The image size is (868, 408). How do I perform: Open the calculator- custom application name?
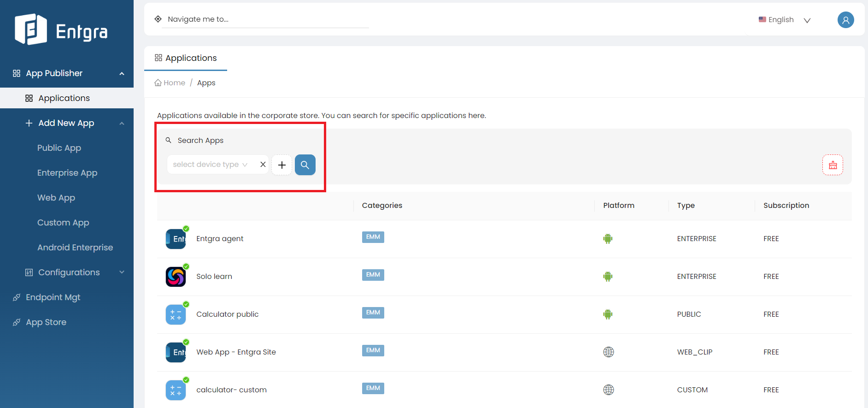coord(231,390)
